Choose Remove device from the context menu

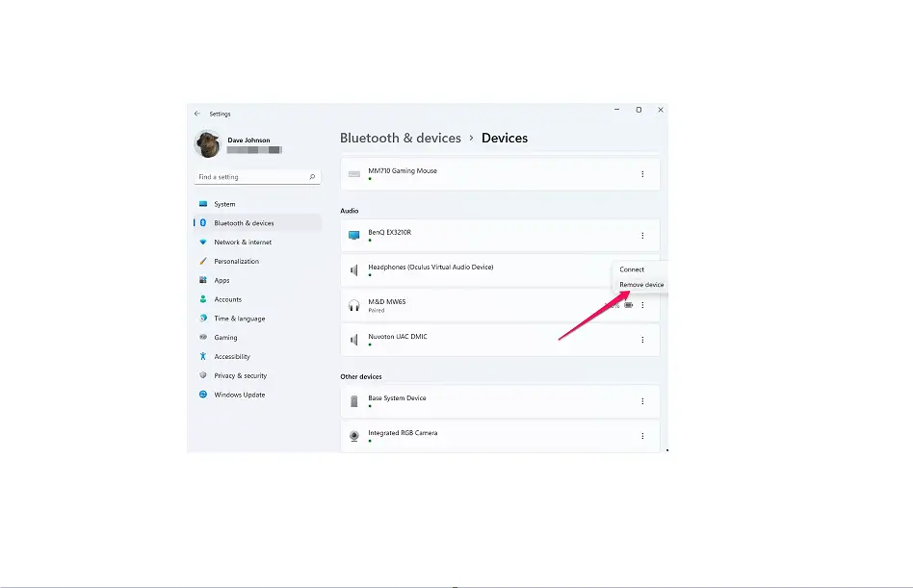point(640,285)
